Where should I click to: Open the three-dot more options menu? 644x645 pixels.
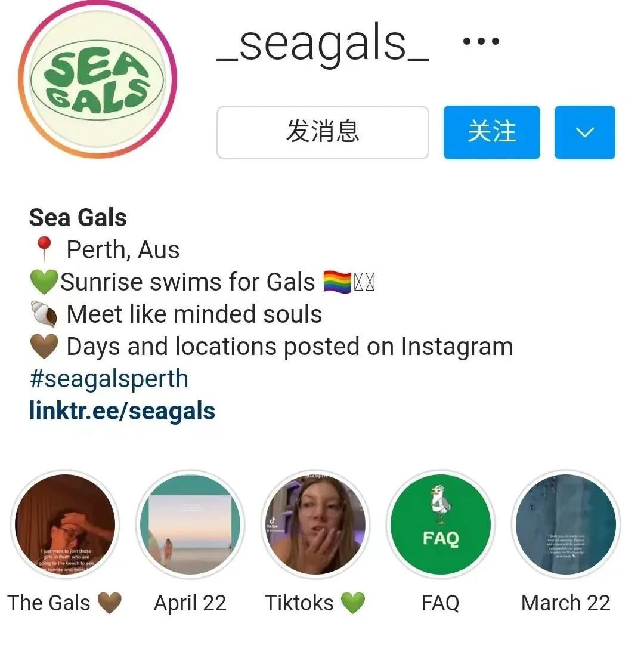[x=481, y=41]
